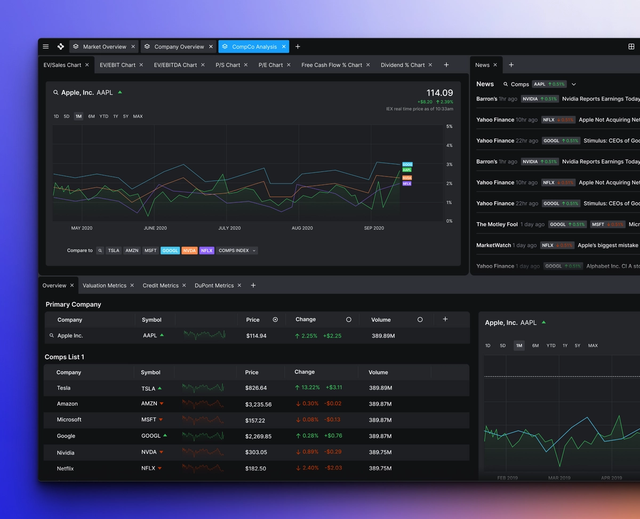Image resolution: width=640 pixels, height=519 pixels.
Task: Select the MAX range in lower-right Apple chart
Action: pos(593,346)
